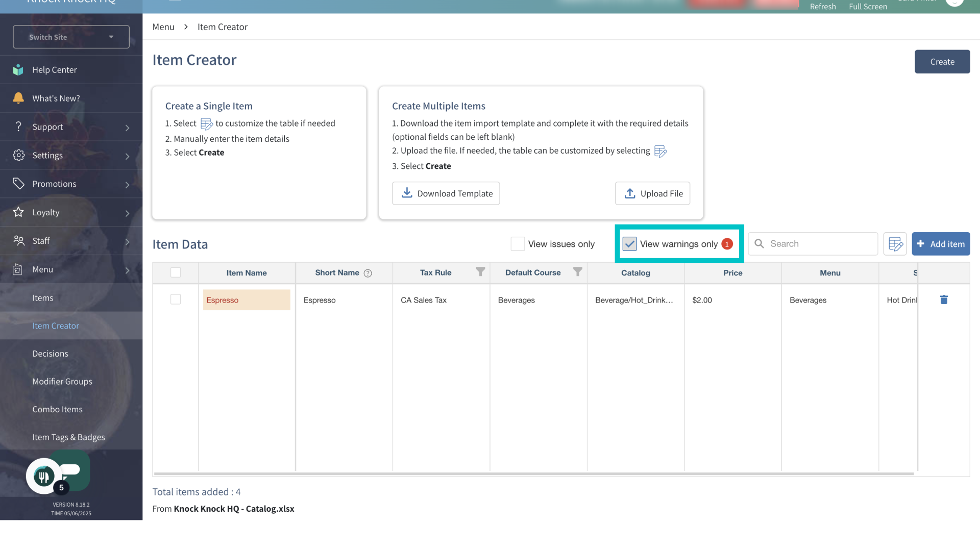The image size is (980, 551).
Task: Click the customize table icon beside Search
Action: pyautogui.click(x=895, y=244)
